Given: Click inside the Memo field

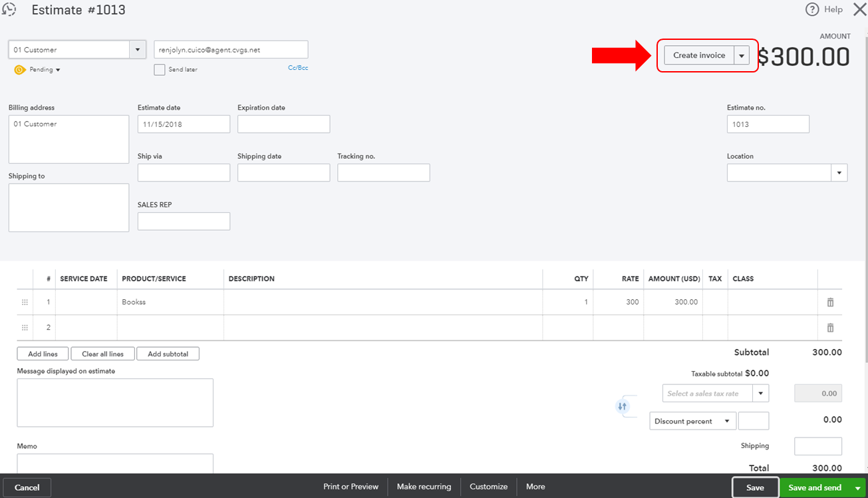Looking at the screenshot, I should coord(113,465).
